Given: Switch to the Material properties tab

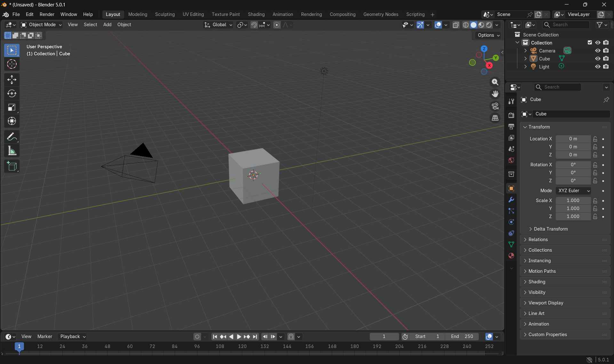Looking at the screenshot, I should [511, 256].
